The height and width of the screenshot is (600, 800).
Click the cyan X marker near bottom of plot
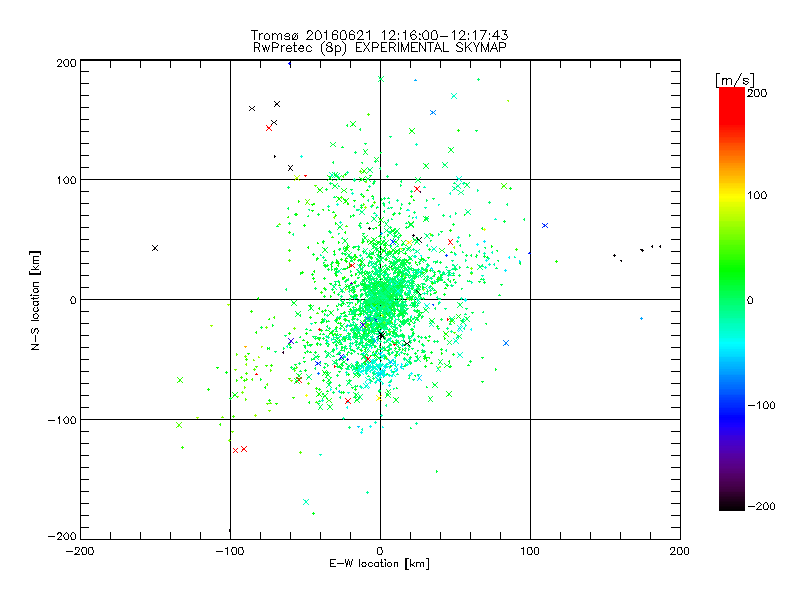click(306, 502)
